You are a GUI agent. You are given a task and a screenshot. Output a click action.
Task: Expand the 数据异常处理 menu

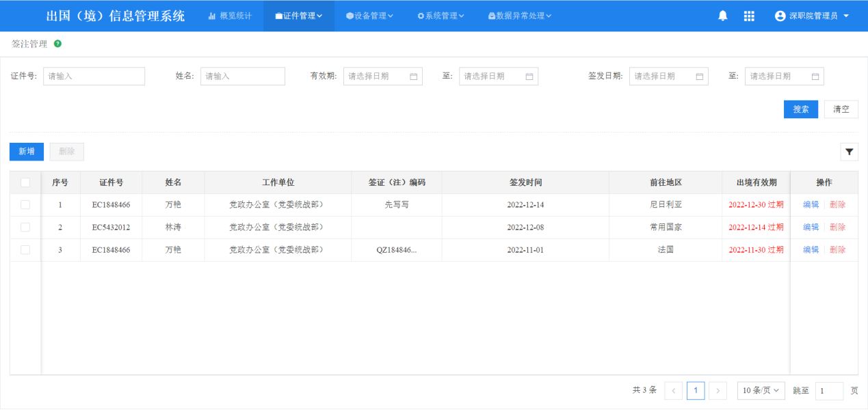[x=519, y=16]
